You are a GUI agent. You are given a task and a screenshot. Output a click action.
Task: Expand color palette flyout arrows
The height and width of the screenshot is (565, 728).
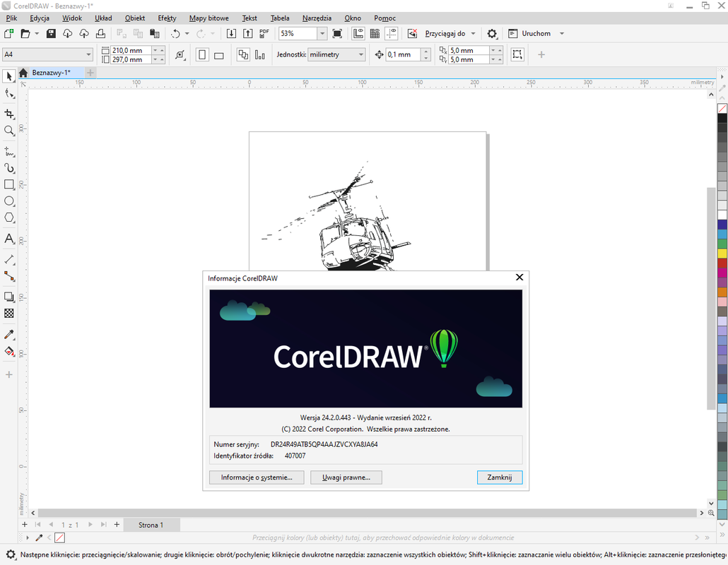(x=722, y=535)
